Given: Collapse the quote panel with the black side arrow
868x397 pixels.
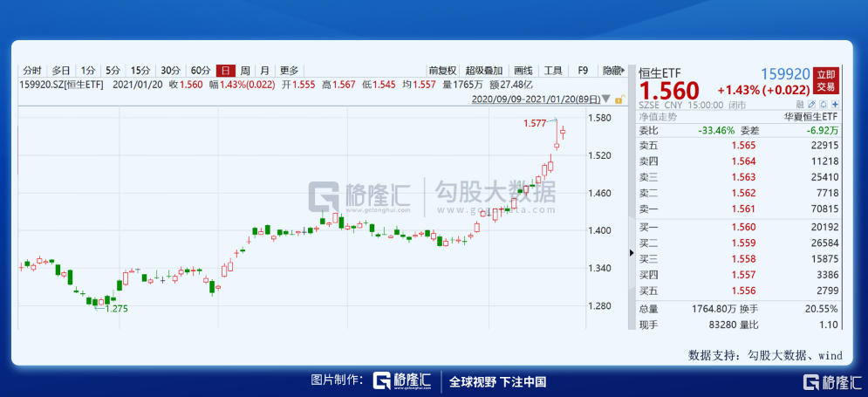Looking at the screenshot, I should point(632,253).
